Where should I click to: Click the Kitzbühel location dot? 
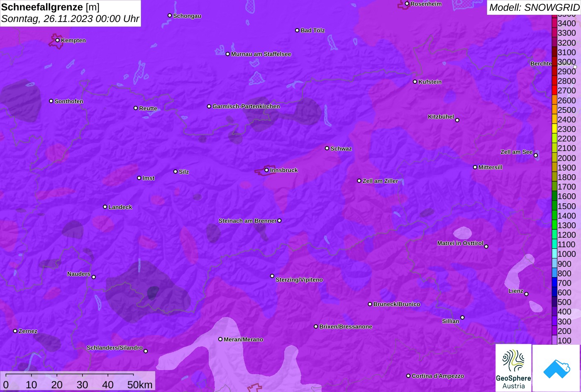[x=457, y=120]
